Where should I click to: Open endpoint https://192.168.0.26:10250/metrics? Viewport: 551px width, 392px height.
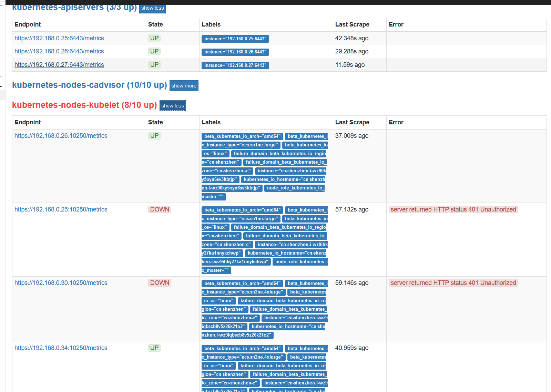click(x=61, y=136)
